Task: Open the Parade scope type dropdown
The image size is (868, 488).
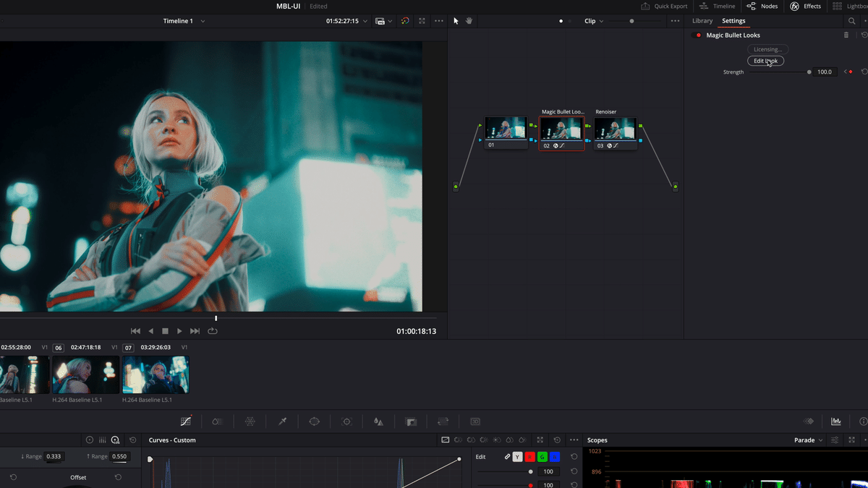Action: [809, 440]
